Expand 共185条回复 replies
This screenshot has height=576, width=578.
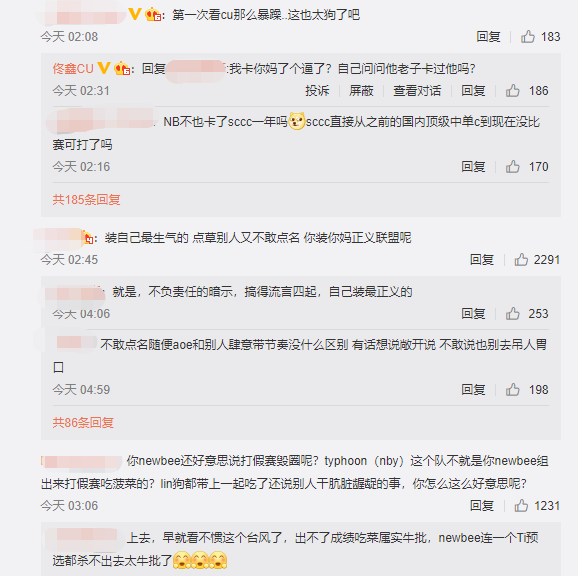(86, 200)
